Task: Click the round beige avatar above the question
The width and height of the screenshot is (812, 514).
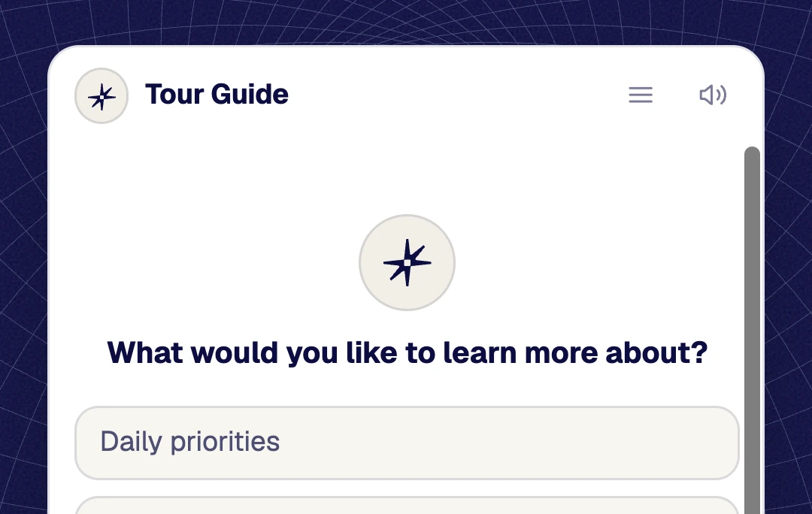Action: [407, 262]
